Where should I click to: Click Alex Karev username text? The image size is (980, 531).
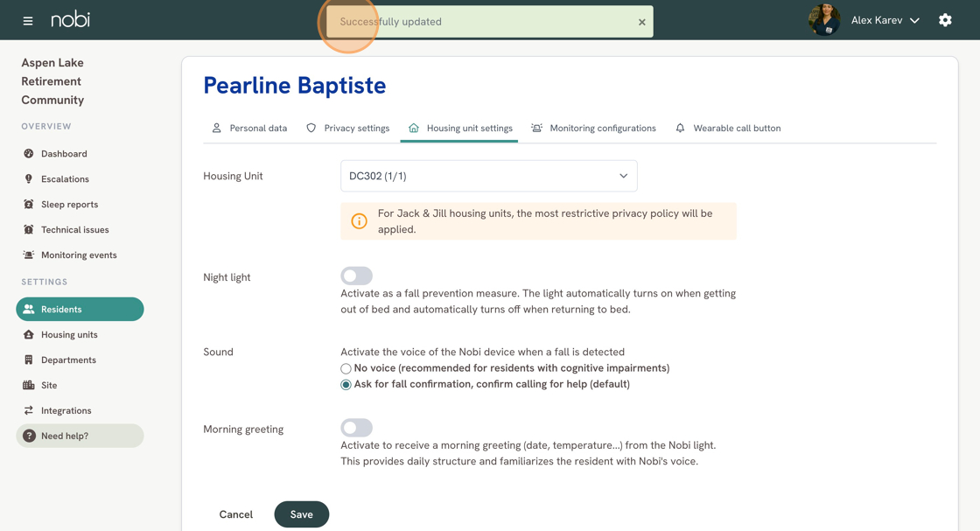click(x=876, y=21)
